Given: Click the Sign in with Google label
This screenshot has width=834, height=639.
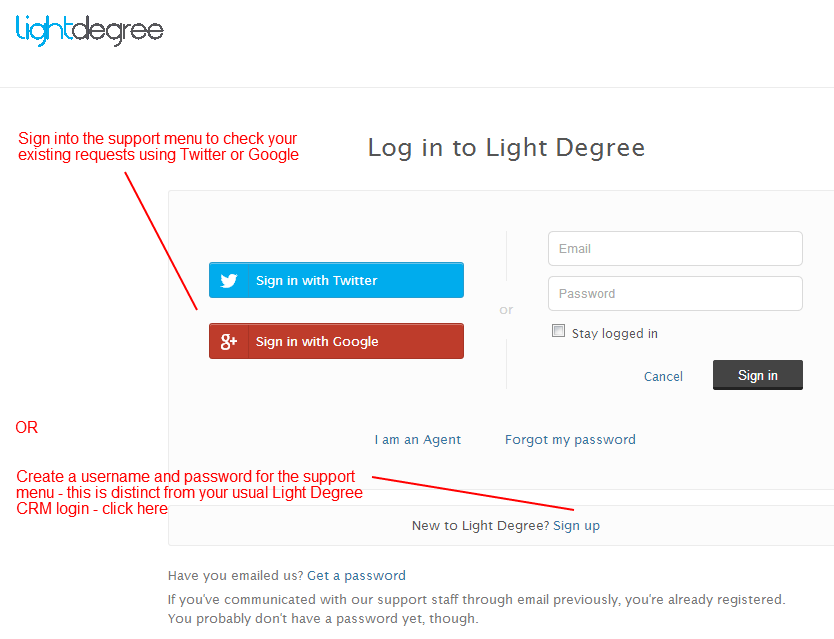Looking at the screenshot, I should pyautogui.click(x=317, y=342).
